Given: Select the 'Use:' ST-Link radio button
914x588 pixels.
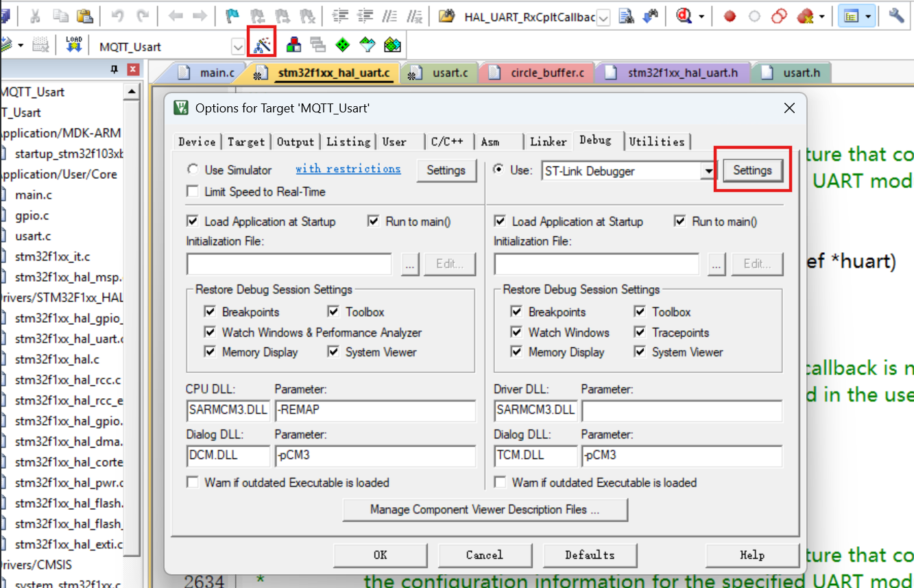Looking at the screenshot, I should 498,169.
